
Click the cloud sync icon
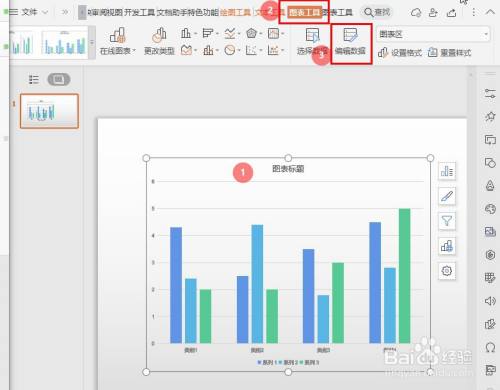point(416,13)
